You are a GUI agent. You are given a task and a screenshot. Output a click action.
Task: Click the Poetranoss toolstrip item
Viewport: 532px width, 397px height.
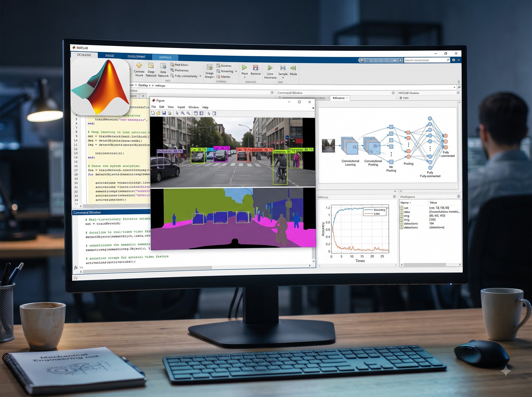180,70
